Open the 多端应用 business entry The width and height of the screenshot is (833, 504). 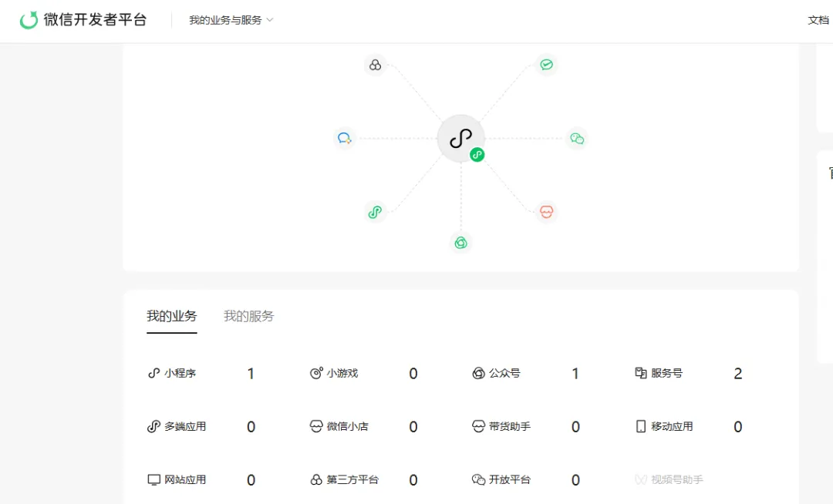[x=185, y=426]
